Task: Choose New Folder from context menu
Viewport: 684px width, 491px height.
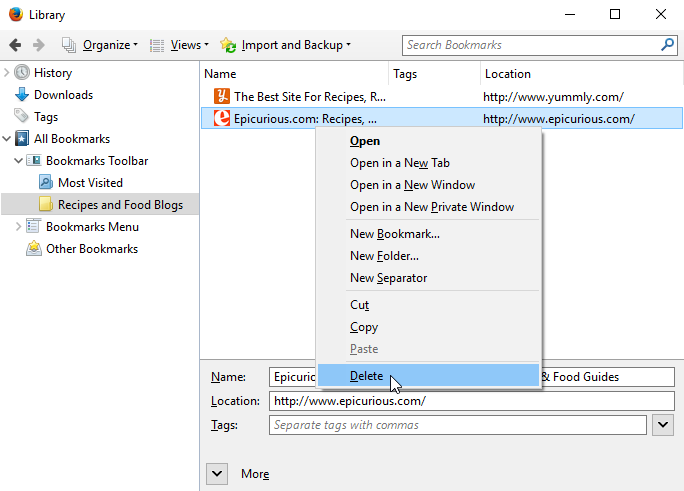Action: [384, 256]
